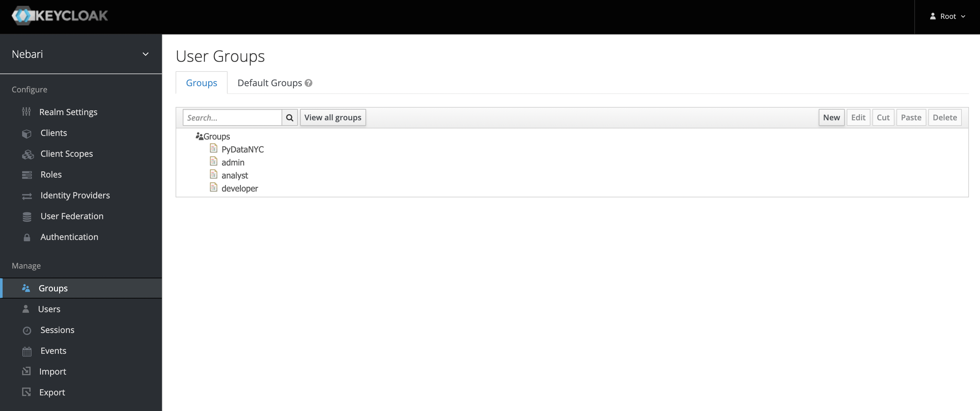The width and height of the screenshot is (980, 411).
Task: Click the PyDataNYC group tree item
Action: [243, 149]
